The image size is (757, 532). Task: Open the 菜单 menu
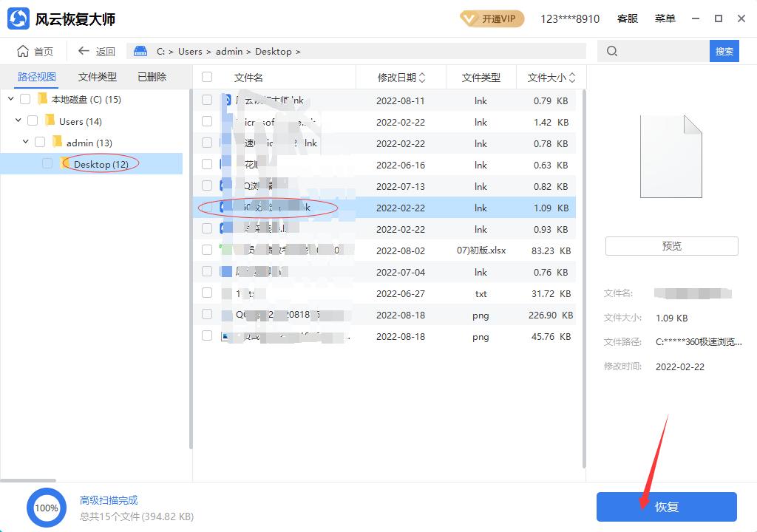665,18
